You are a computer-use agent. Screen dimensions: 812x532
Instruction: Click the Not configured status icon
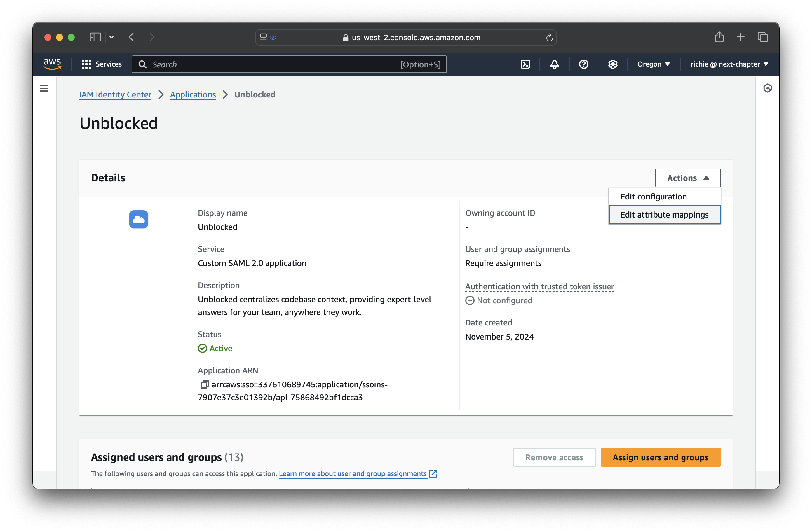[470, 300]
